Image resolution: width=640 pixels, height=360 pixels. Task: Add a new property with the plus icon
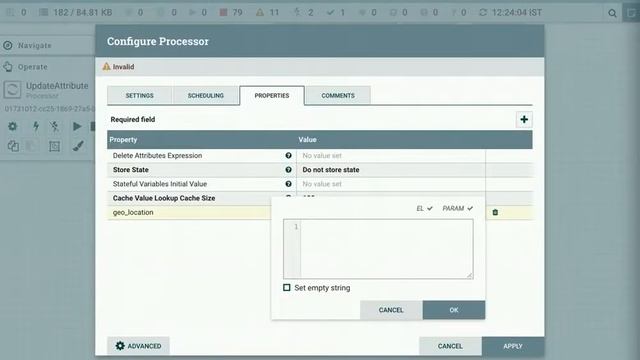(x=524, y=120)
